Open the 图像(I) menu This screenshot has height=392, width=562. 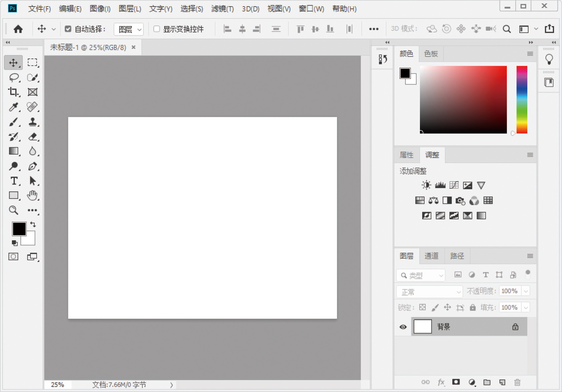100,9
